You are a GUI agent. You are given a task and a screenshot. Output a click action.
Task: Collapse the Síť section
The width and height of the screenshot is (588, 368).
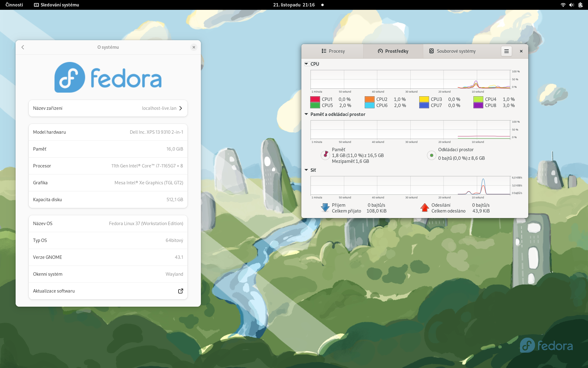click(x=306, y=170)
